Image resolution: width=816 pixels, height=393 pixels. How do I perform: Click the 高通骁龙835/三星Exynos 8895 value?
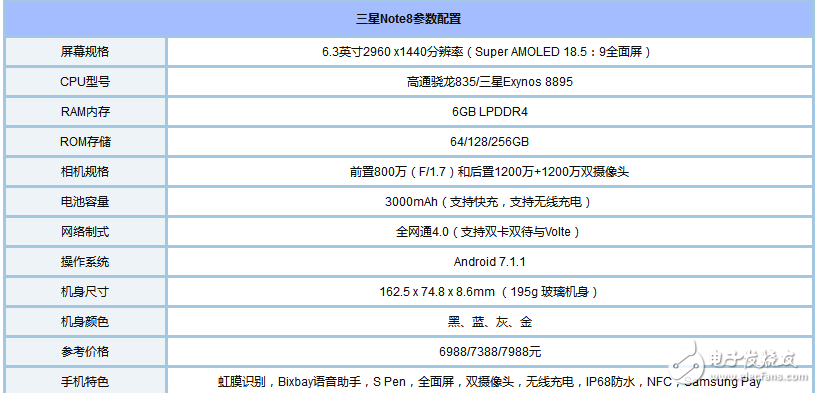click(489, 82)
